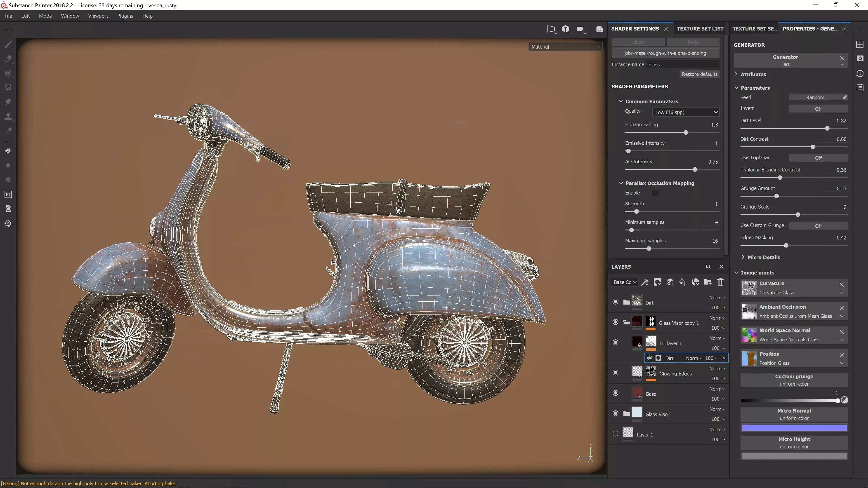Expand the Attributes section
This screenshot has width=868, height=488.
point(736,74)
